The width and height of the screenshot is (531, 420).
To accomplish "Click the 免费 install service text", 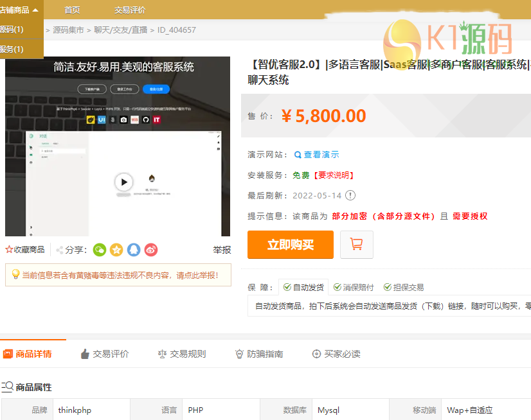I will coord(301,175).
